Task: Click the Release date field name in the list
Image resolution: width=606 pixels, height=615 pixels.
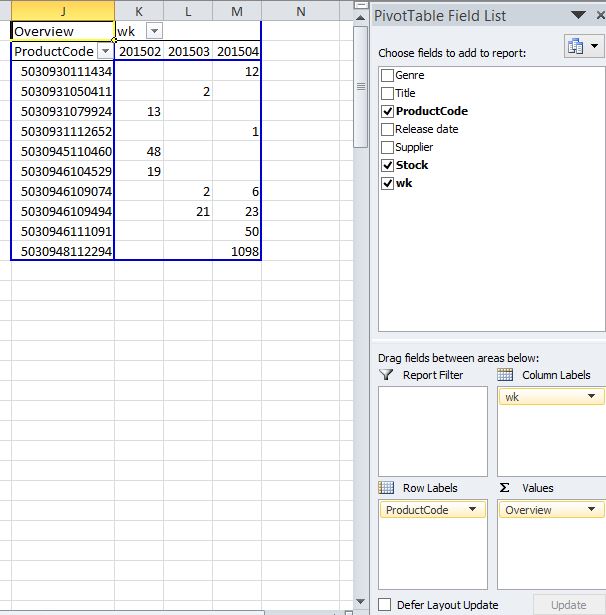Action: (427, 129)
